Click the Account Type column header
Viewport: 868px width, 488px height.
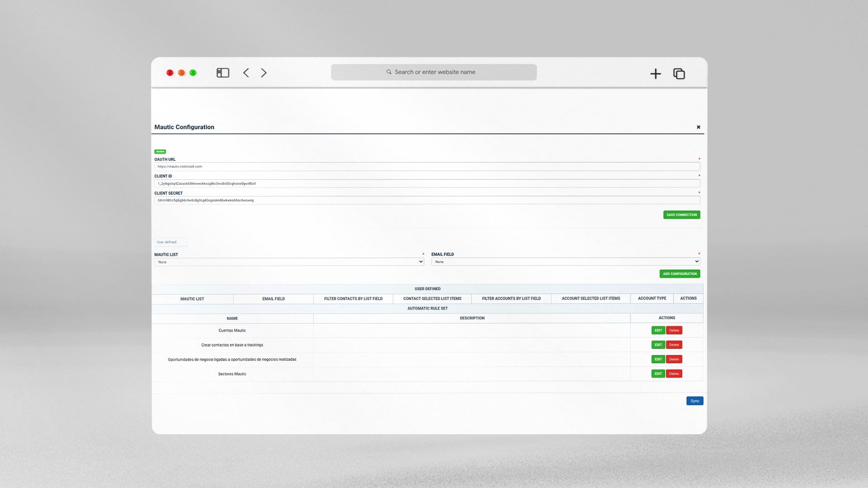pos(652,299)
